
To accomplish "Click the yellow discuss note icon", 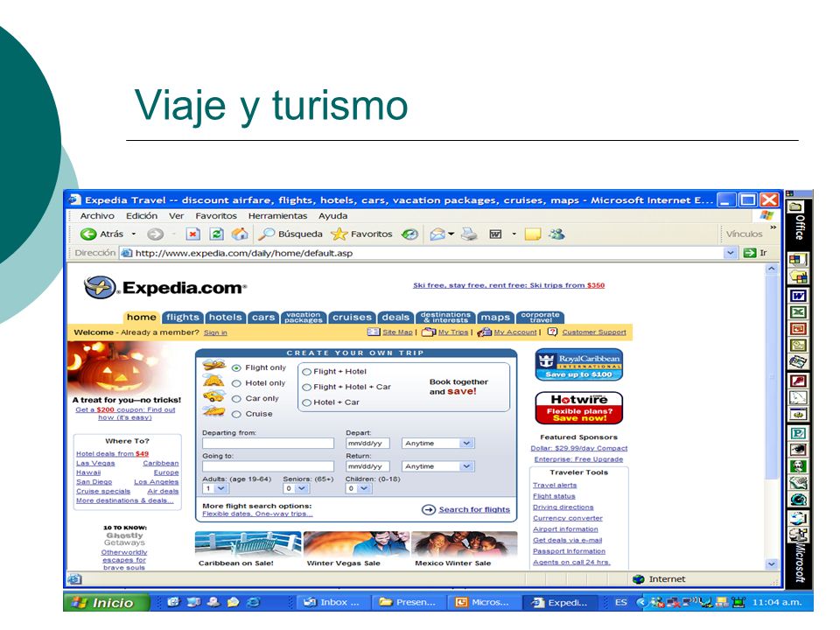I will click(x=532, y=234).
